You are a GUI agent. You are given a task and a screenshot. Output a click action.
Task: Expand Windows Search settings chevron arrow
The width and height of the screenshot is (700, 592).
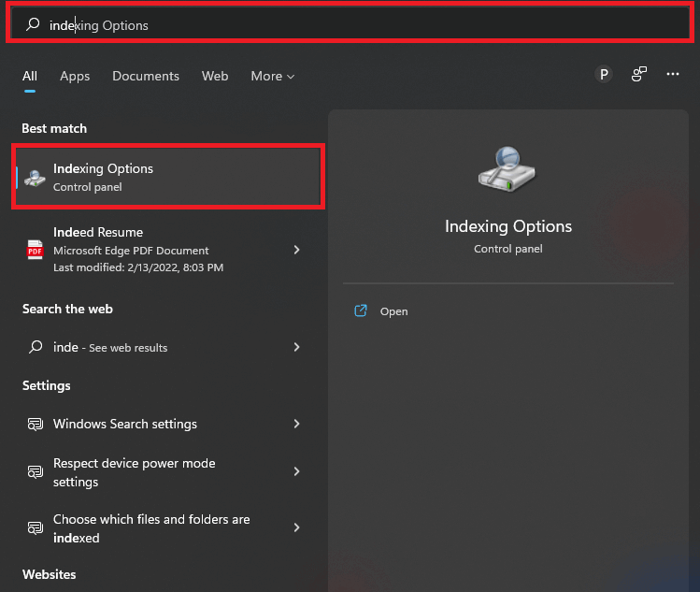pos(296,424)
